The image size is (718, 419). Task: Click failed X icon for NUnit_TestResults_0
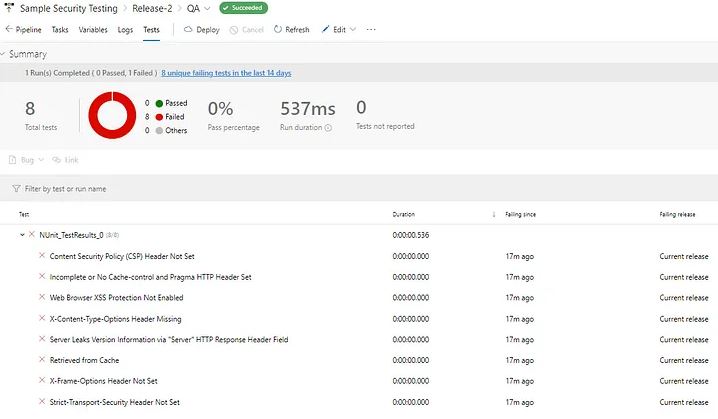pyautogui.click(x=32, y=234)
